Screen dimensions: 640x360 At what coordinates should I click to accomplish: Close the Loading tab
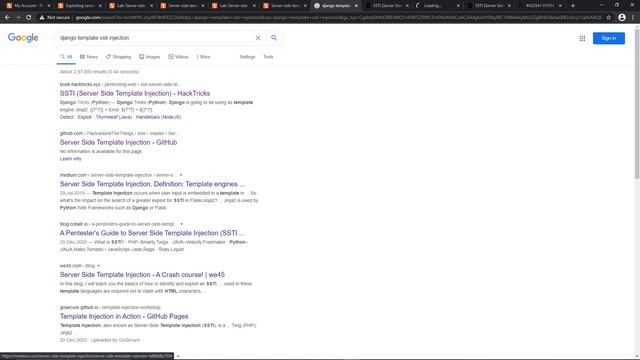tap(458, 6)
